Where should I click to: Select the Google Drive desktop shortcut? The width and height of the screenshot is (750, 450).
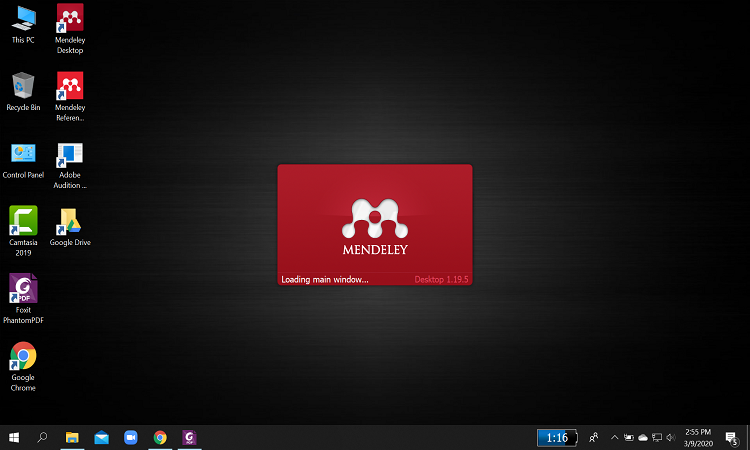coord(70,227)
